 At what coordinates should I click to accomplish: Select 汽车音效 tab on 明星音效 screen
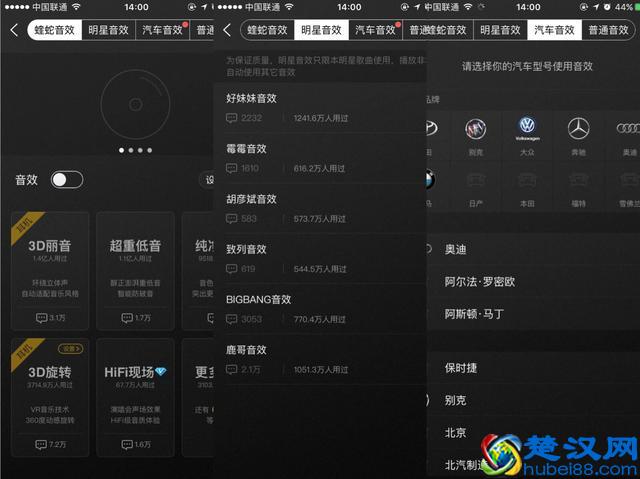click(376, 30)
